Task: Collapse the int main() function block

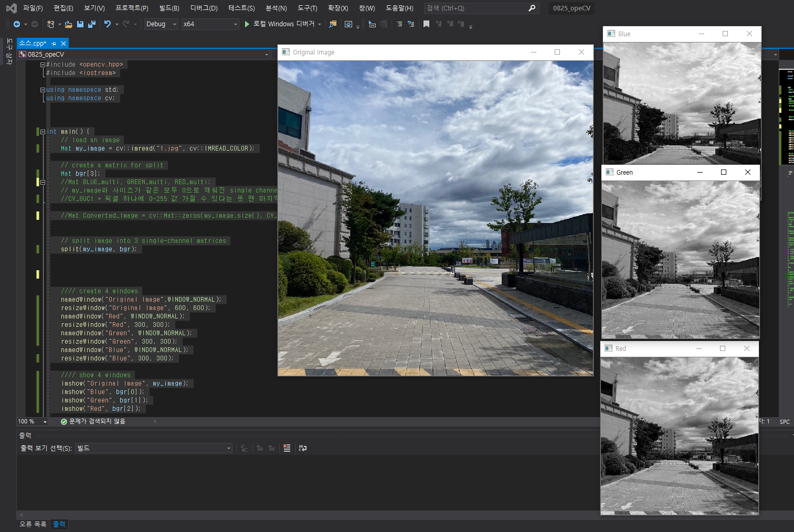Action: click(x=43, y=132)
